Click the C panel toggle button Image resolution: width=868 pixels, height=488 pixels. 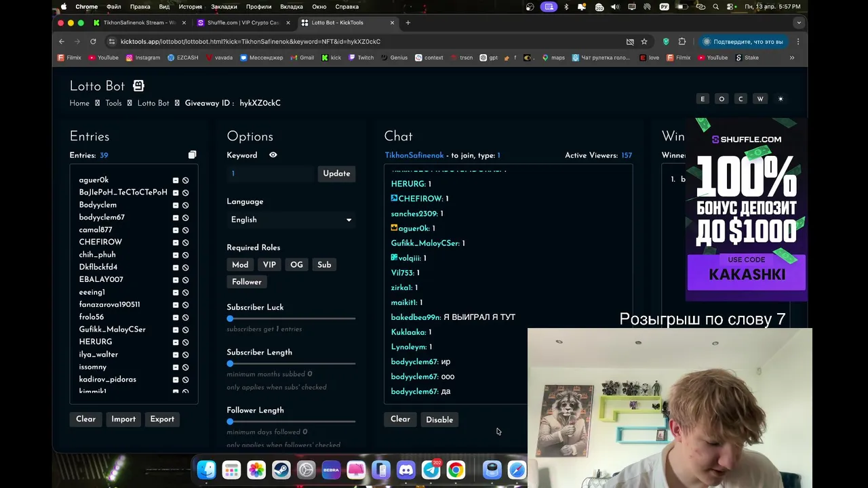click(x=741, y=99)
